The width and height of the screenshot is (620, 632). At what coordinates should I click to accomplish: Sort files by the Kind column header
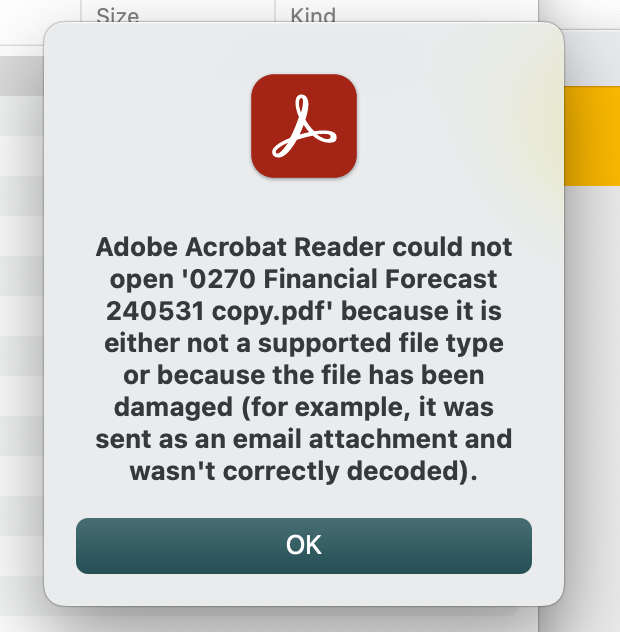[x=313, y=16]
